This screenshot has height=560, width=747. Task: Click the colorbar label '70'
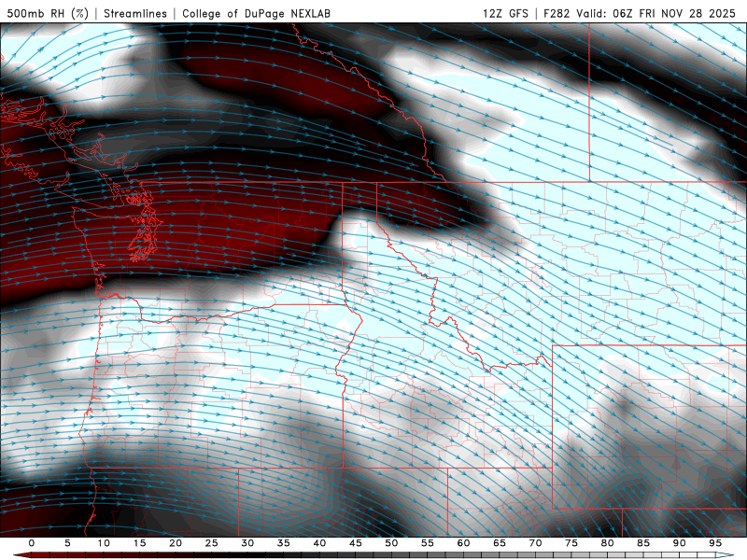point(535,543)
